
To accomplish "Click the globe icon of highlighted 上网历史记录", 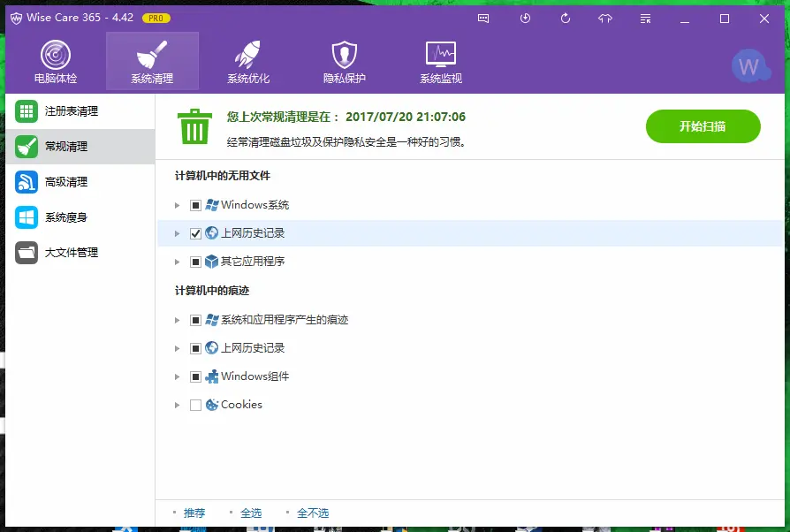I will [211, 233].
